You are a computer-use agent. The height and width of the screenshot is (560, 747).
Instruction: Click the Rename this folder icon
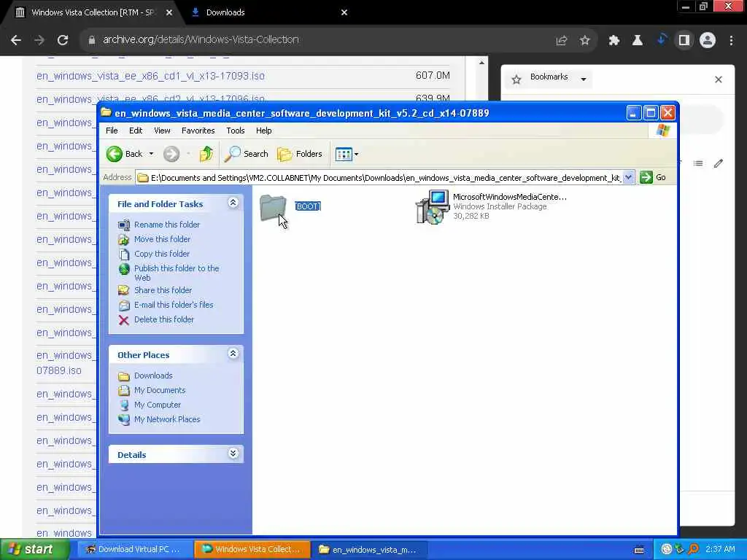(x=124, y=225)
